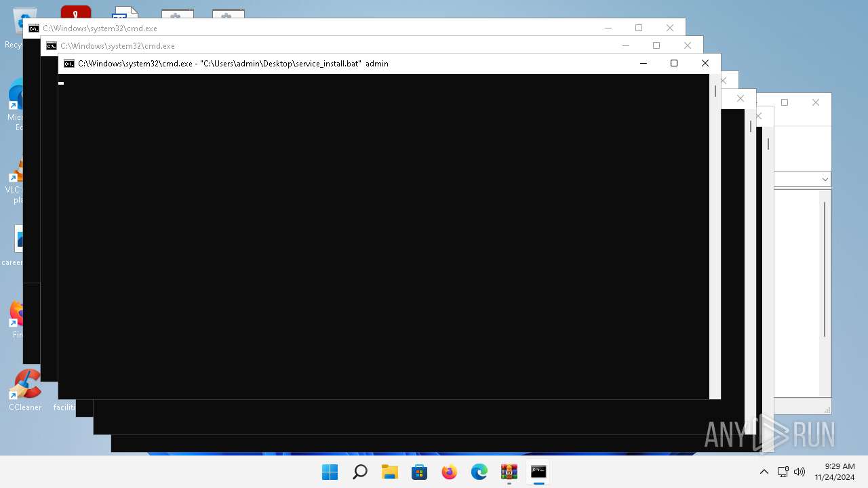Minimize the rearmost cmd.exe window
The image size is (868, 488).
click(x=608, y=28)
